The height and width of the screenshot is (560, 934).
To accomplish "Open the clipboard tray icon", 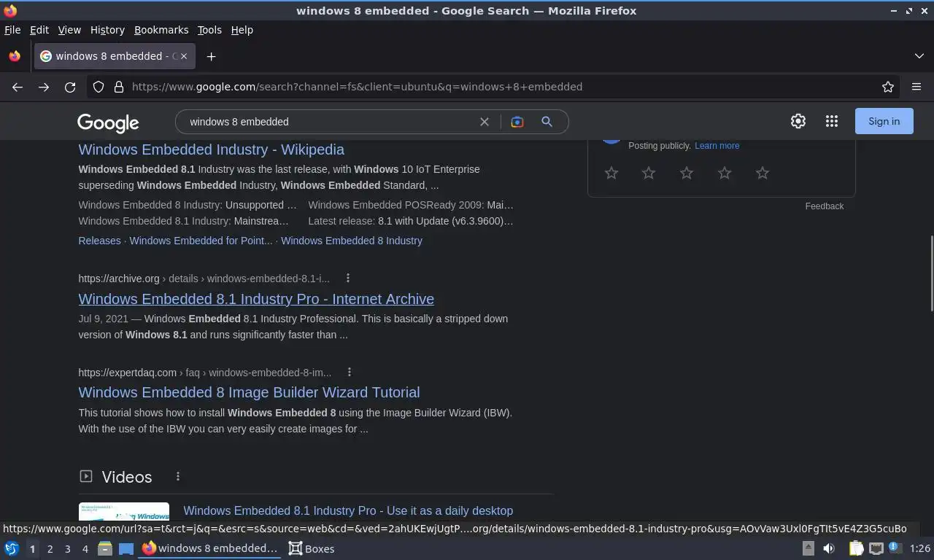I will (x=856, y=548).
